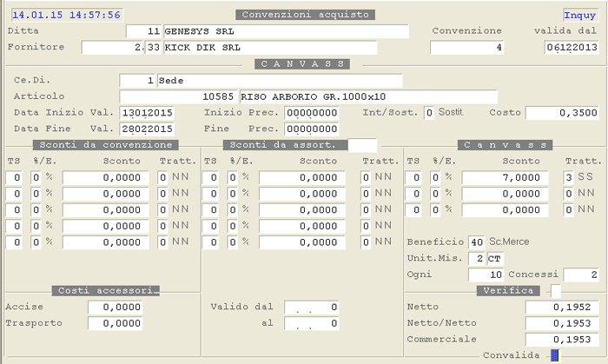Click first Sconto field under Sconti da convenzione

[x=105, y=177]
